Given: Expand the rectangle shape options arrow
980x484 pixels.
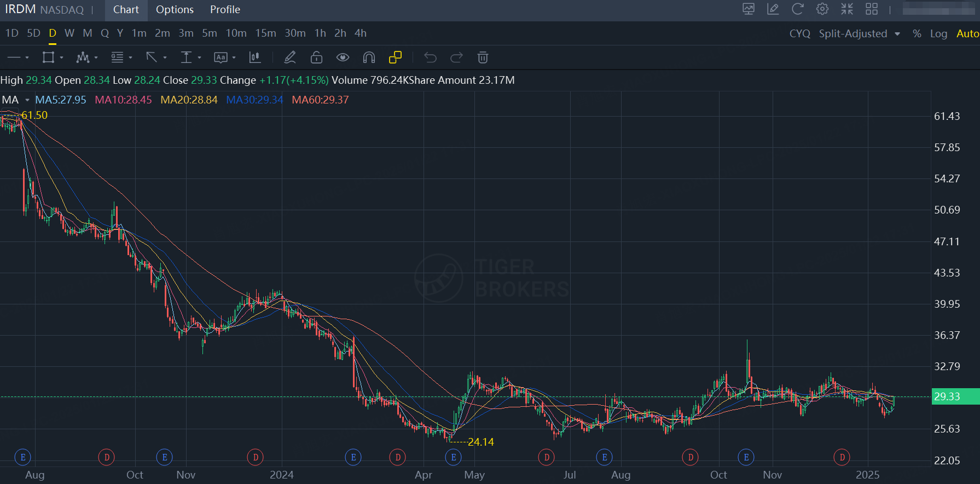Looking at the screenshot, I should [x=61, y=57].
